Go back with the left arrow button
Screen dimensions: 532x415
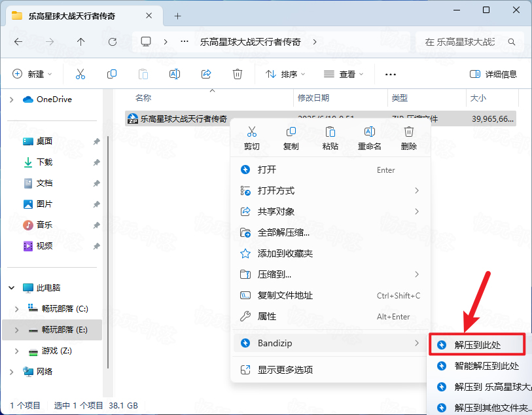coord(18,42)
